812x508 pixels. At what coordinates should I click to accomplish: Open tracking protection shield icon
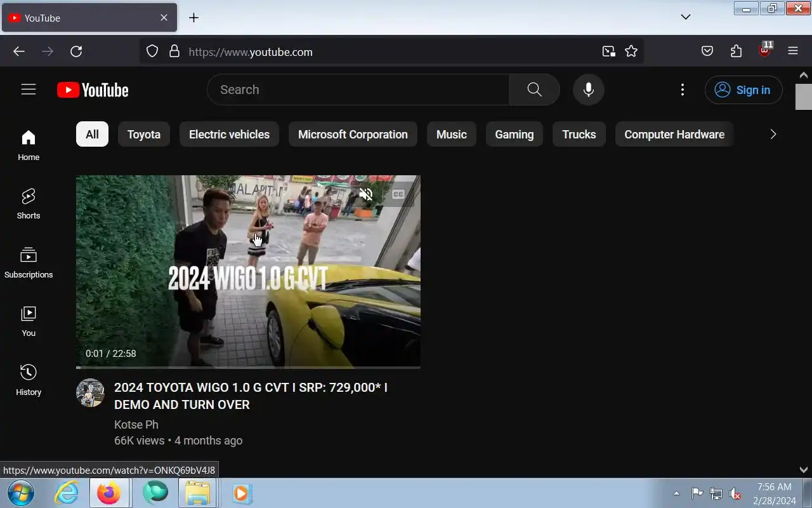click(152, 51)
